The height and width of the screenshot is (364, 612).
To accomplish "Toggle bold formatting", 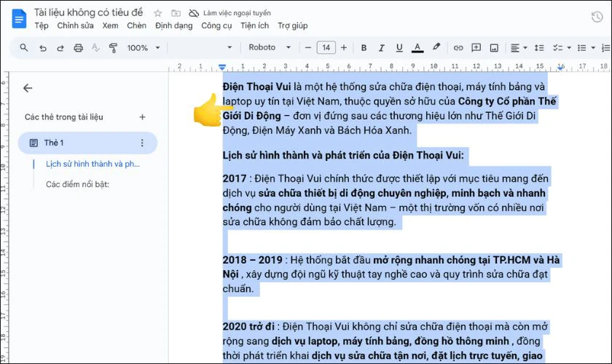I will tap(364, 47).
